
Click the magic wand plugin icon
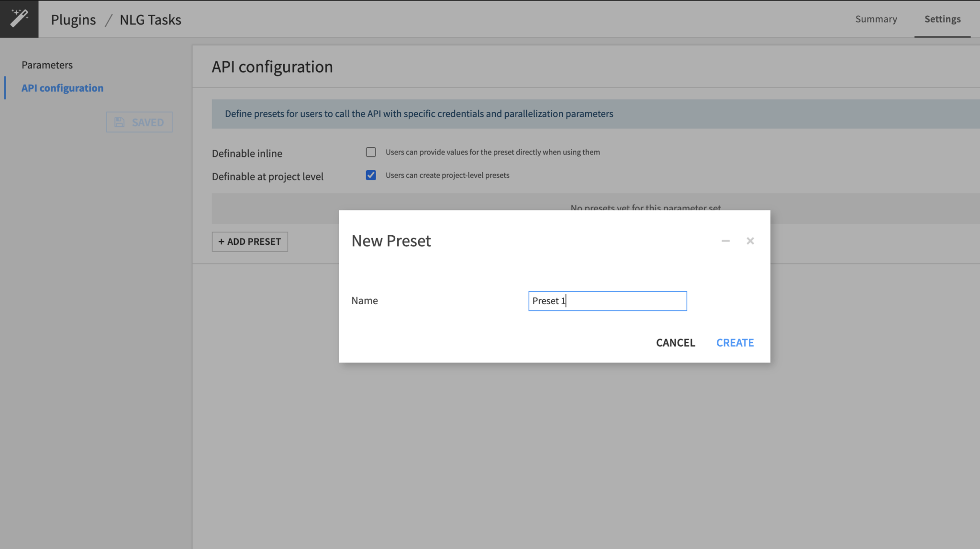[19, 19]
